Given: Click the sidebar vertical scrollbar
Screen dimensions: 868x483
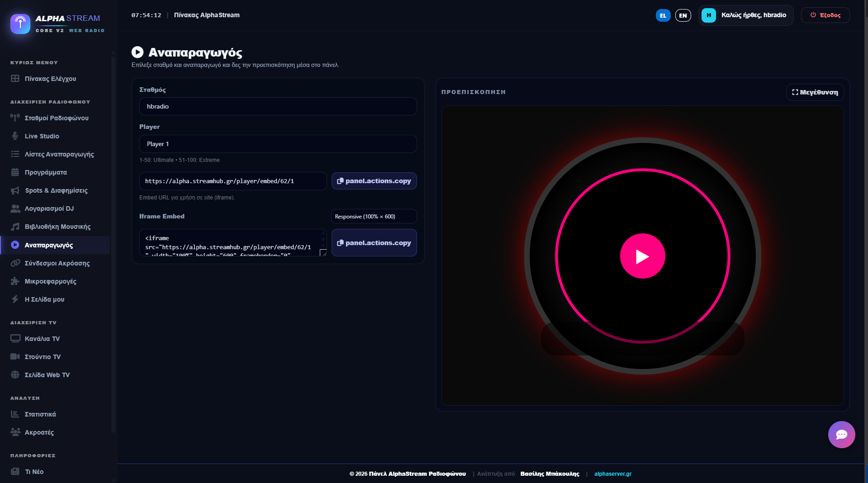Looking at the screenshot, I should (x=113, y=244).
